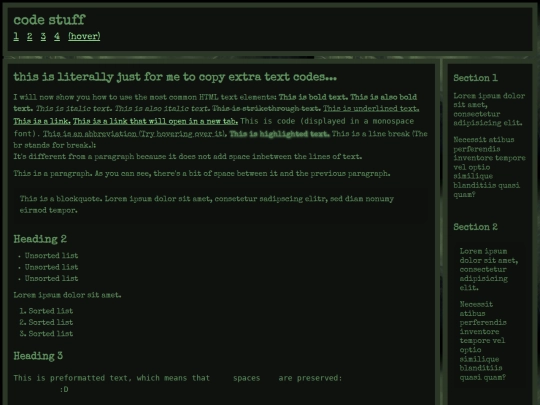Click the abbreviation text 'This is an abbreviation'

134,134
